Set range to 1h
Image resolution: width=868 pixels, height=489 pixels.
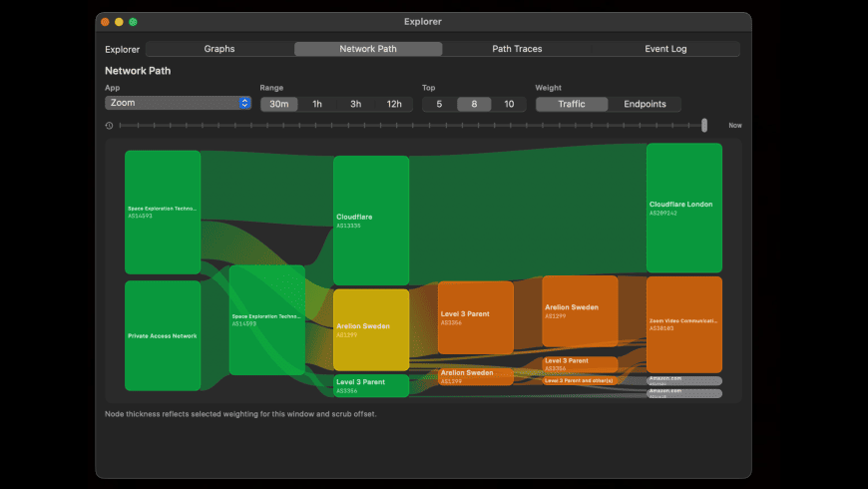click(317, 104)
